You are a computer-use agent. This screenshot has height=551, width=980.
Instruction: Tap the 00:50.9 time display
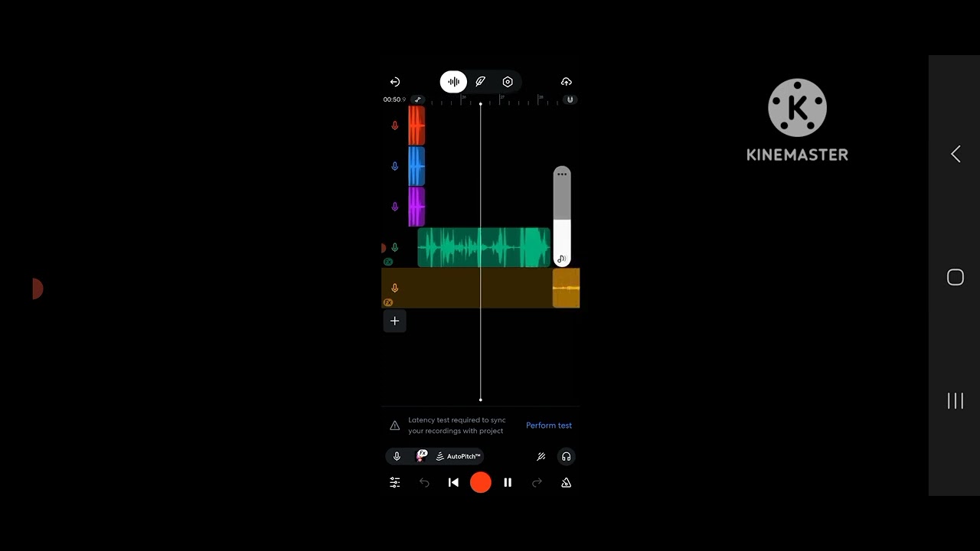(394, 99)
